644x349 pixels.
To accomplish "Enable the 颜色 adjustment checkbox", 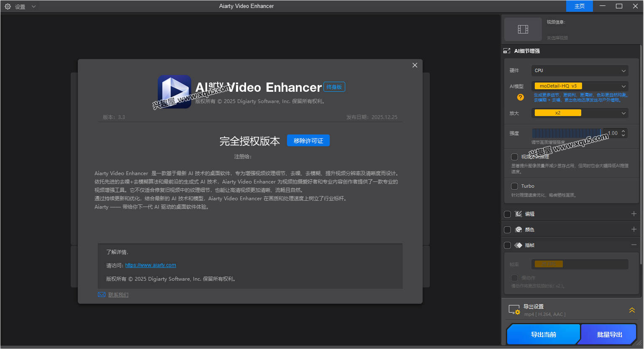I will click(x=507, y=229).
